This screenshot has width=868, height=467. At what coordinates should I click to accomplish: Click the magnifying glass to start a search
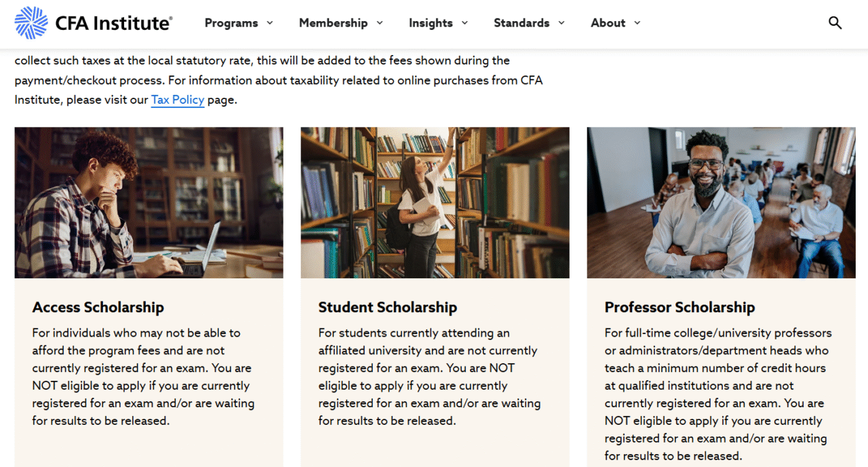[835, 22]
